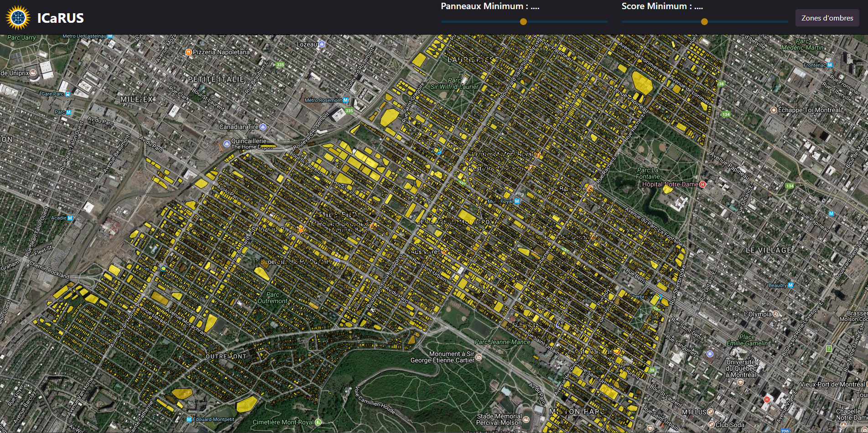Click the Voie Camillien-Houde road label
Viewport: 868px width, 433px height.
coord(374,401)
